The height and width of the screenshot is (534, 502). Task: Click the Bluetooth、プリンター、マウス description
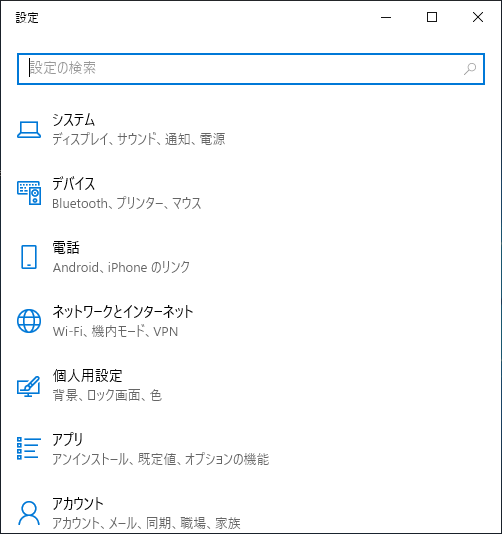coord(127,203)
